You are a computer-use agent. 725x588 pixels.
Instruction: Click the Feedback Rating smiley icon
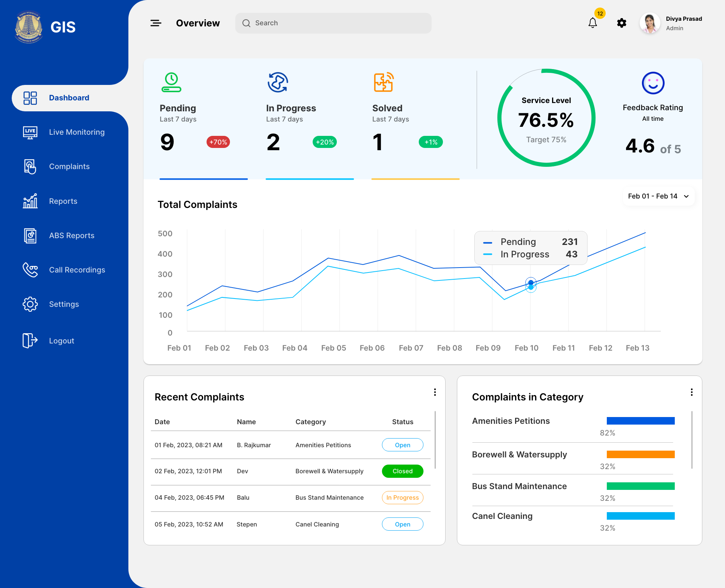653,83
